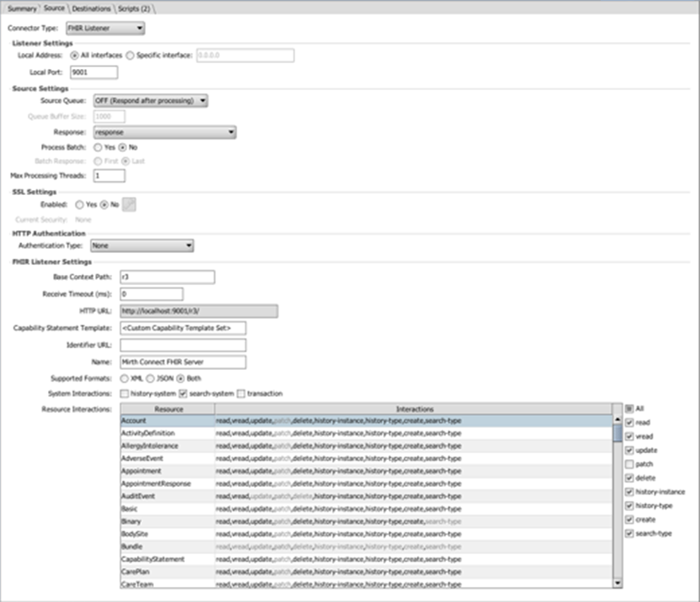Enable the history-system checkbox
Screen dimensions: 700x602
coord(125,393)
